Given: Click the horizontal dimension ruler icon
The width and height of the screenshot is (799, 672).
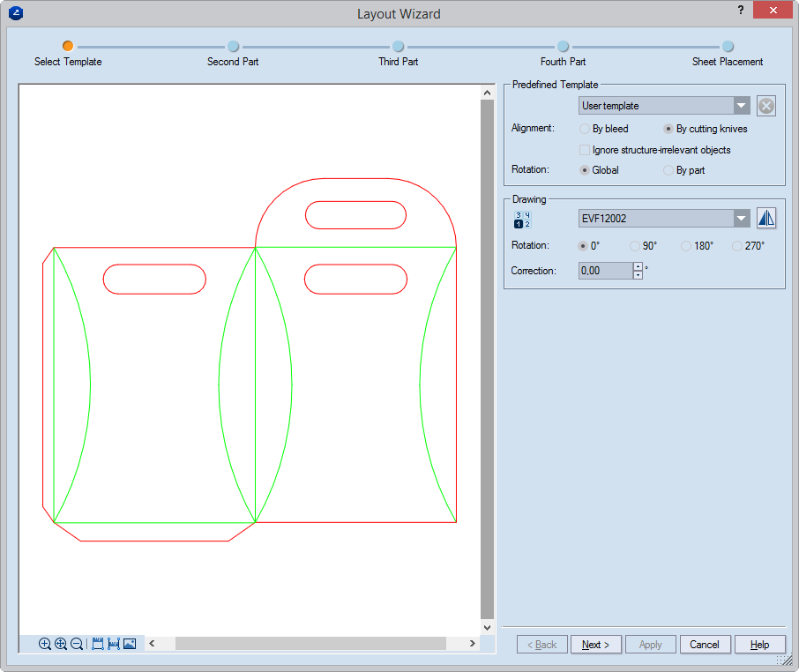Looking at the screenshot, I should [114, 644].
